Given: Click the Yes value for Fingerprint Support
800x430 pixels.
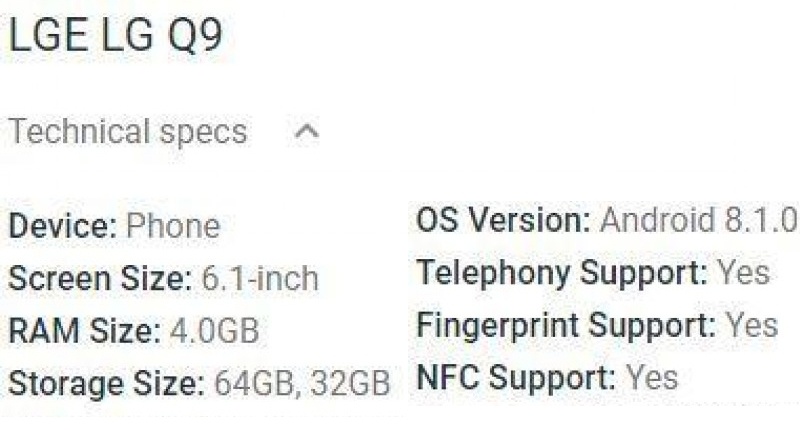Looking at the screenshot, I should click(751, 325).
